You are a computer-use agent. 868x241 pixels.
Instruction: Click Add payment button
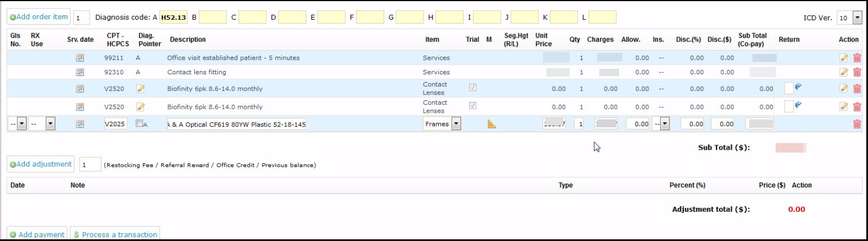(37, 234)
